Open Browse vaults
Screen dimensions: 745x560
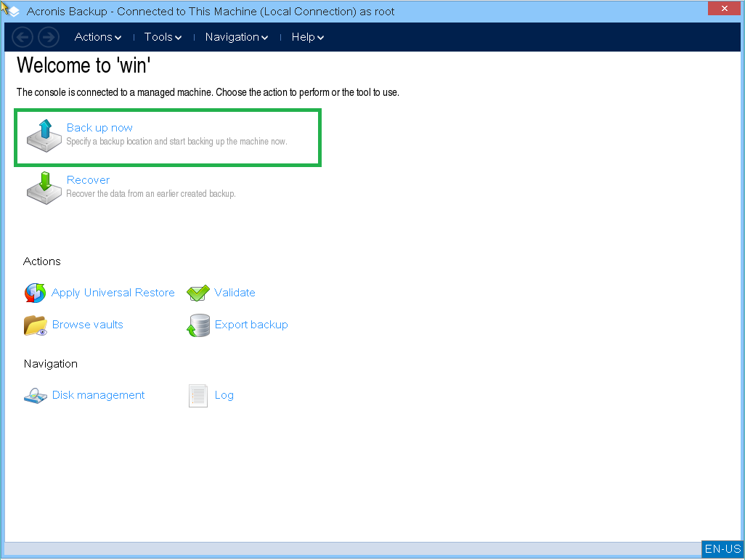[x=87, y=325]
